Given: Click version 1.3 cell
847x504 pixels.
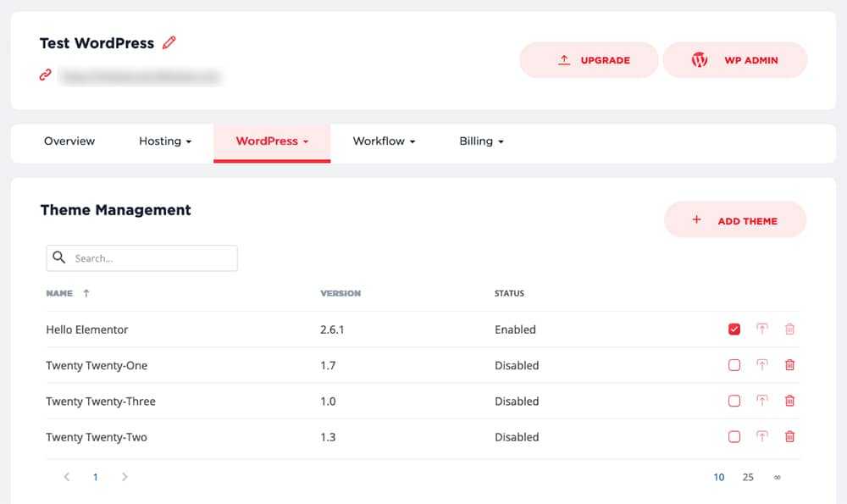Looking at the screenshot, I should tap(328, 437).
